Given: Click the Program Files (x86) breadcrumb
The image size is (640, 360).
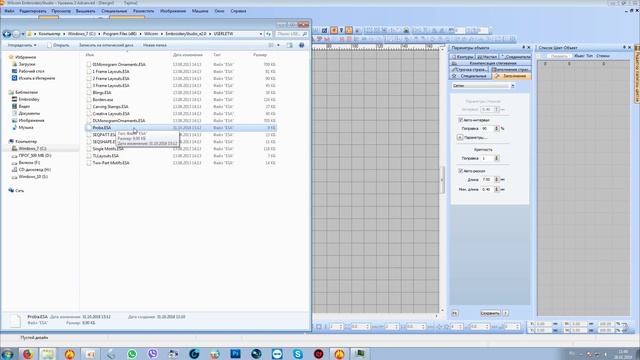Looking at the screenshot, I should click(x=120, y=34).
